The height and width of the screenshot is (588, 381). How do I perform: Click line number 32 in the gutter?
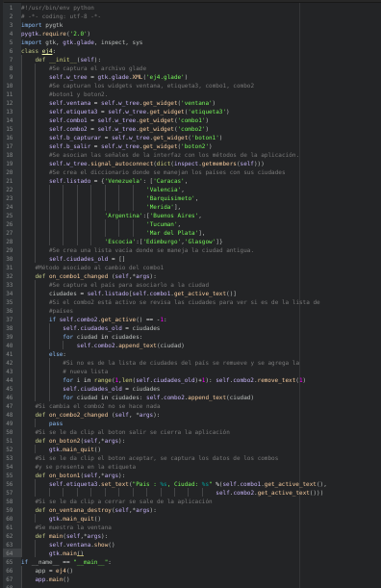[x=9, y=276]
